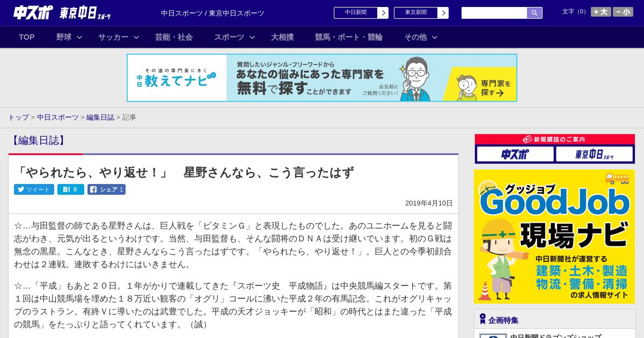
Task: Share article with Facebook シェア button
Action: (106, 189)
